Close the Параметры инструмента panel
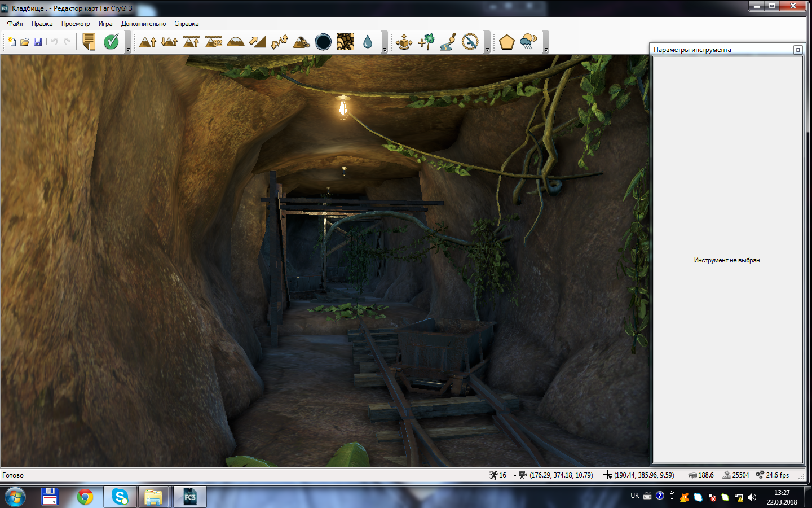This screenshot has height=508, width=812. point(798,50)
